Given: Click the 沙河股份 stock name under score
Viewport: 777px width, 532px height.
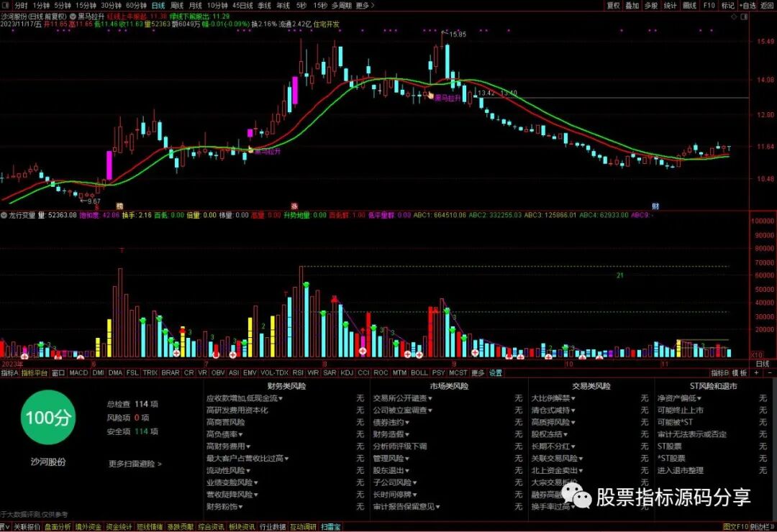Looking at the screenshot, I should click(x=48, y=462).
